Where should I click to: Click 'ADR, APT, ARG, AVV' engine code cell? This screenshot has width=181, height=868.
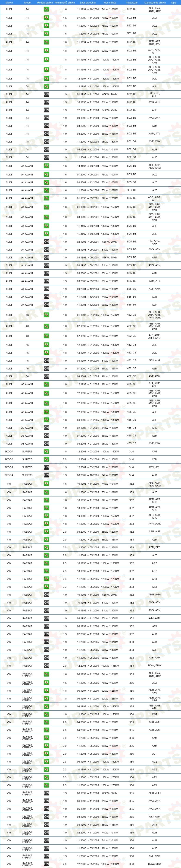(154, 42)
